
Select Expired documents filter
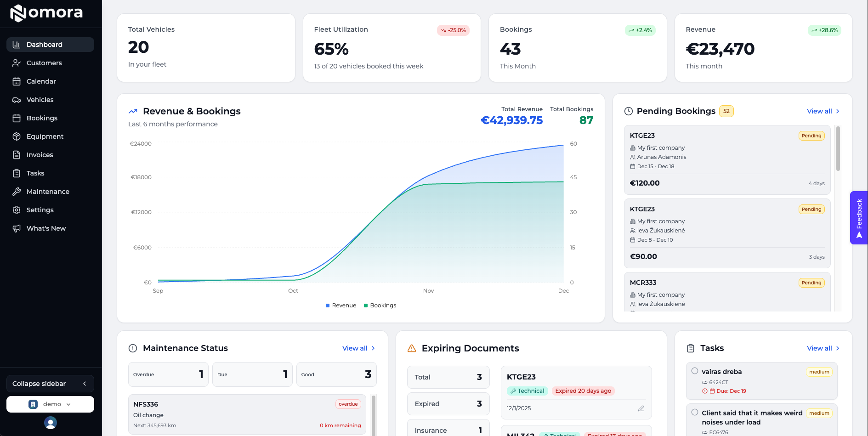448,404
